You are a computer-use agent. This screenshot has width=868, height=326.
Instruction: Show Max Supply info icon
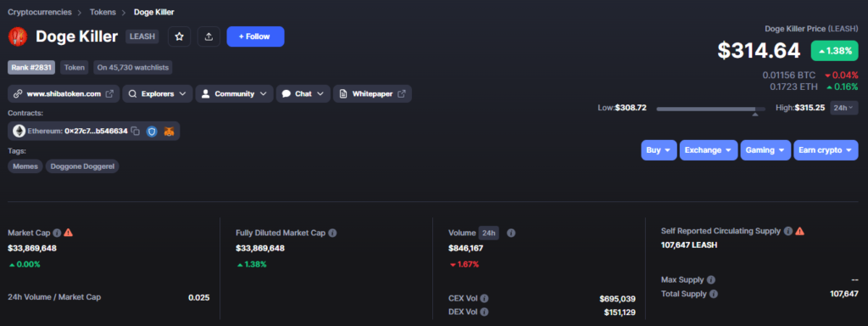point(711,280)
